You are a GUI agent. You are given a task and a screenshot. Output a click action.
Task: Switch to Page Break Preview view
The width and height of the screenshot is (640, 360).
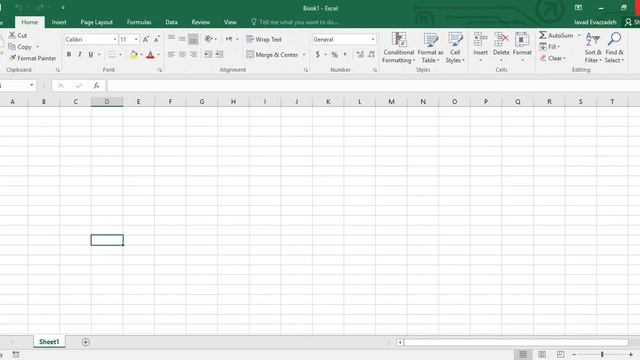click(x=561, y=354)
